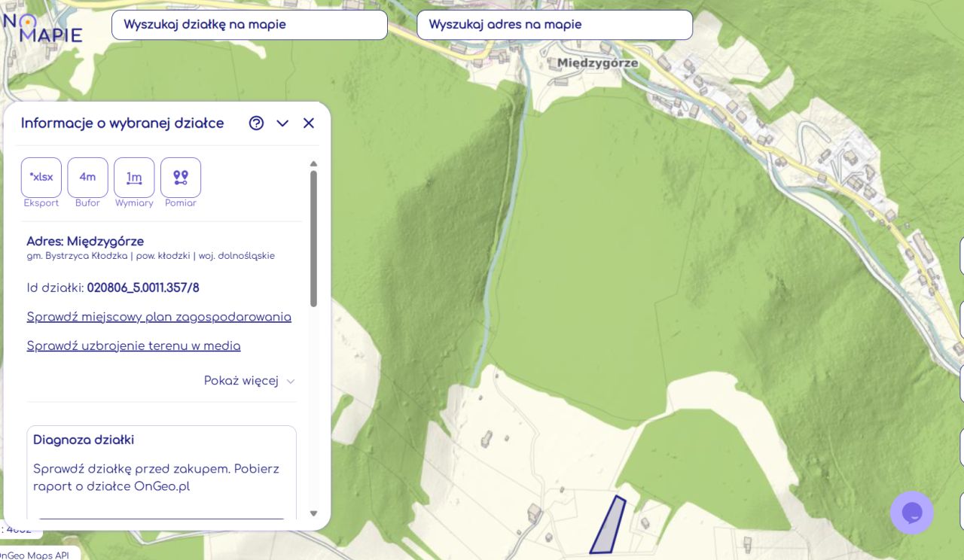The image size is (964, 560).
Task: Focus the Wyszukaj adres na mapie field
Action: [x=554, y=25]
